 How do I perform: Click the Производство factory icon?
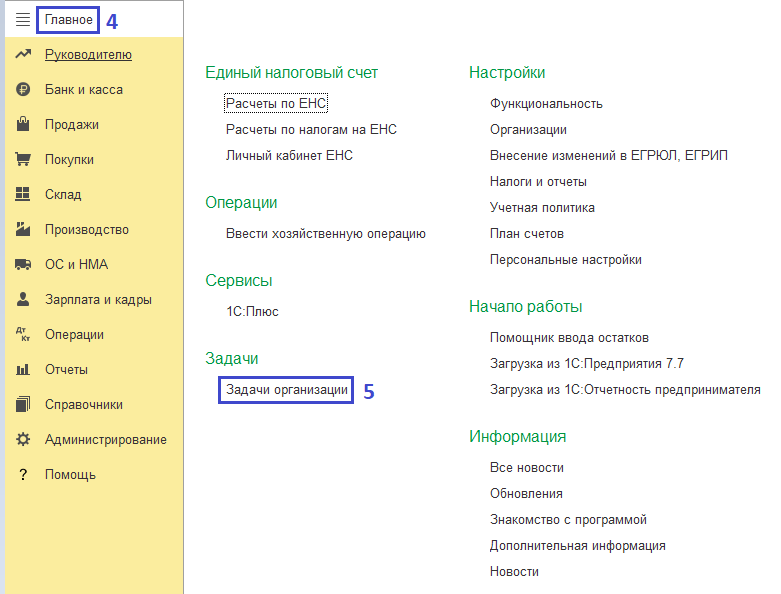click(23, 230)
